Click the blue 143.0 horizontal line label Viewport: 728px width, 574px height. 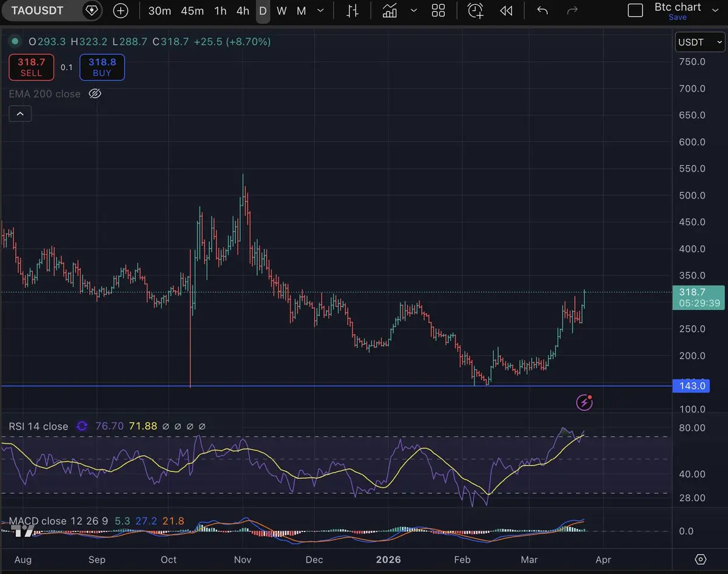692,386
